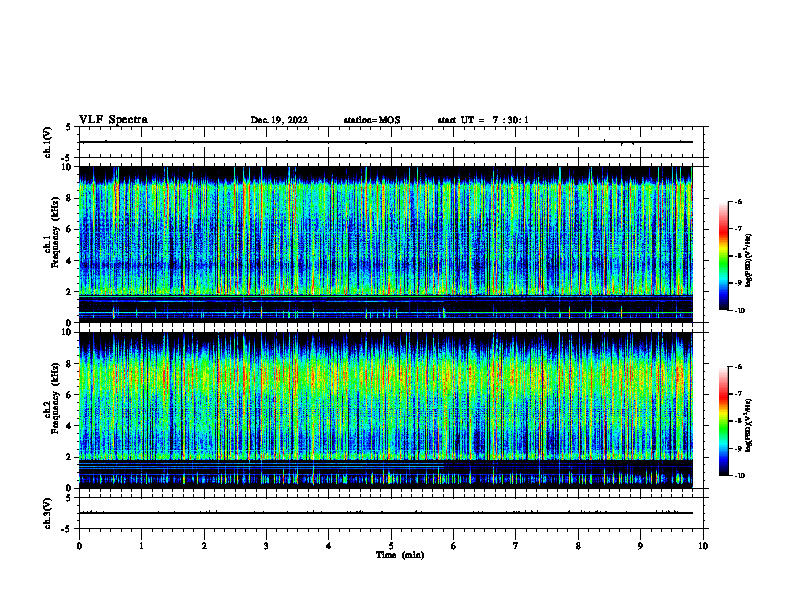The width and height of the screenshot is (792, 612).
Task: Click the "-7" tick on ch.2 colorbar
Action: pyautogui.click(x=738, y=394)
